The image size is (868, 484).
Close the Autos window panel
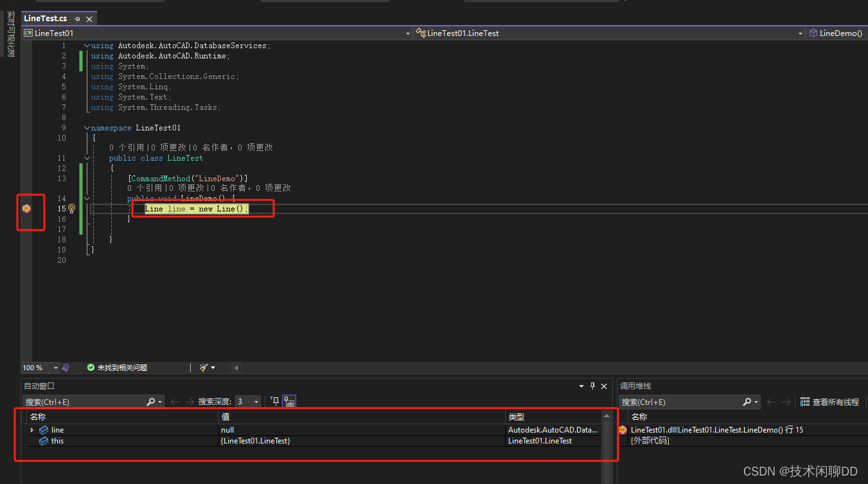(x=604, y=386)
